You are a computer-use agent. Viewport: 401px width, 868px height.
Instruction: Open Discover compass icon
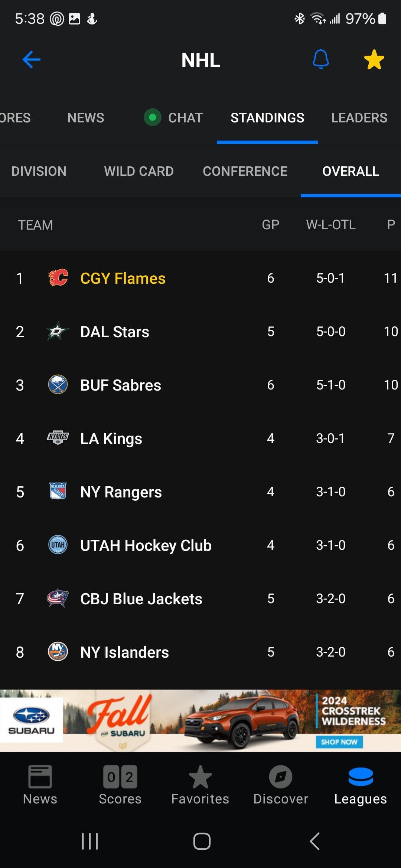pyautogui.click(x=280, y=777)
